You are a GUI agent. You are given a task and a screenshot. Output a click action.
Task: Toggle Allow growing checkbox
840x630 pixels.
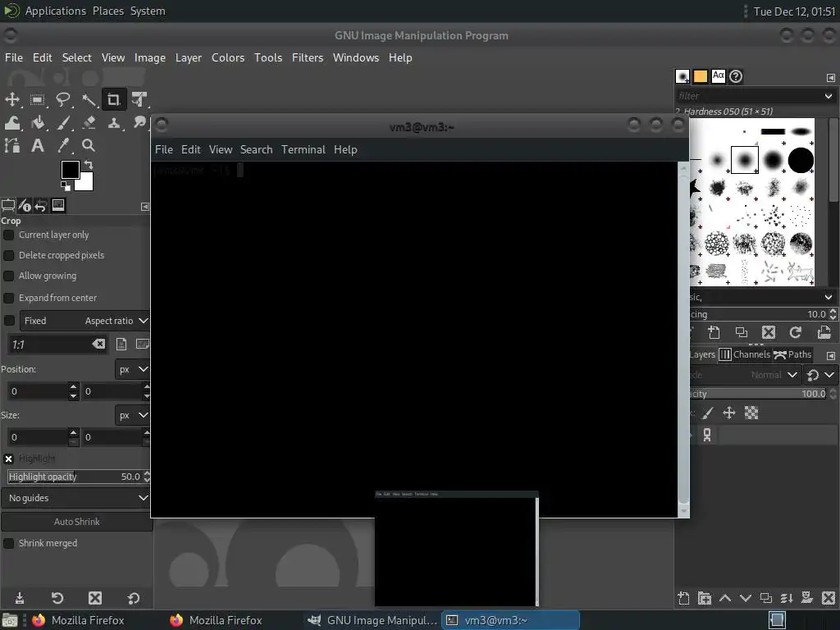(x=8, y=276)
